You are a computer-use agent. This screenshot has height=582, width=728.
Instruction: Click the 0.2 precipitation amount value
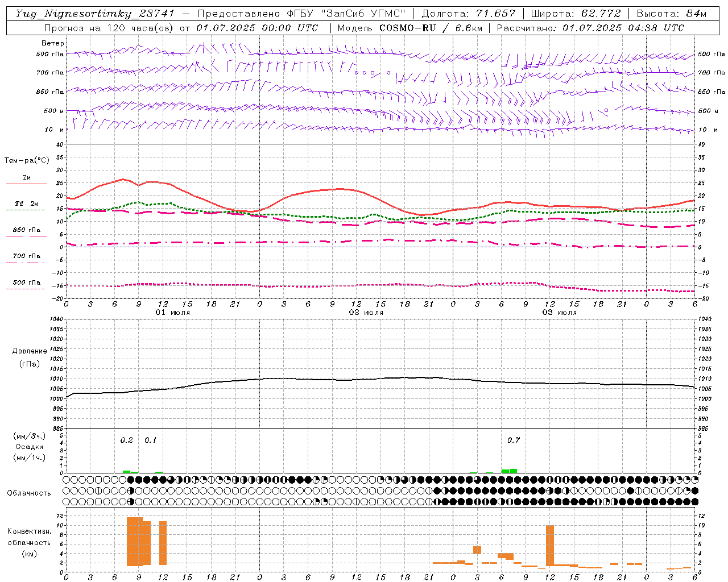(126, 440)
